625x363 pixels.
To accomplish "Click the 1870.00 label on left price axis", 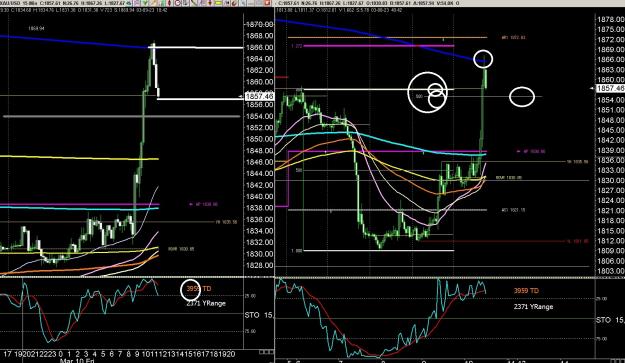I will tap(259, 24).
